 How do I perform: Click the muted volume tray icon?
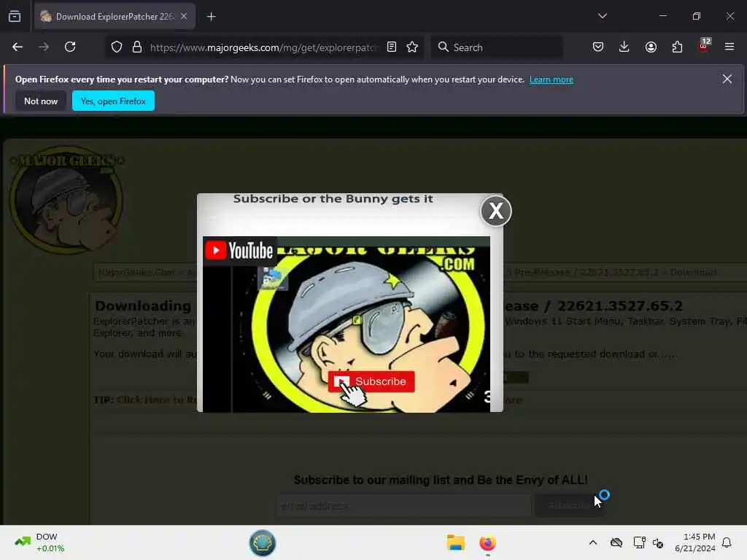coord(658,542)
